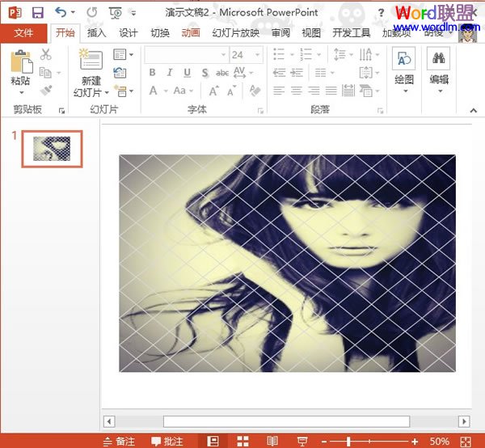Align text right
Viewport: 485px width, 448px height.
(x=314, y=91)
